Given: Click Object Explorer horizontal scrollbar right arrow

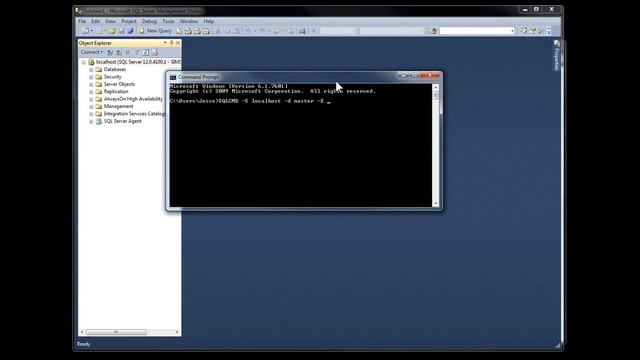Looking at the screenshot, I should click(177, 332).
